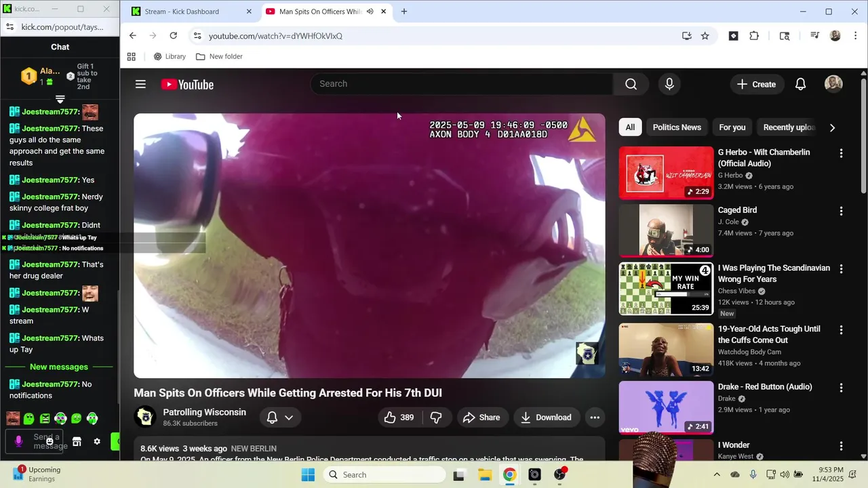Viewport: 868px width, 488px height.
Task: Open the bookmarks apps grid icon
Action: 132,56
